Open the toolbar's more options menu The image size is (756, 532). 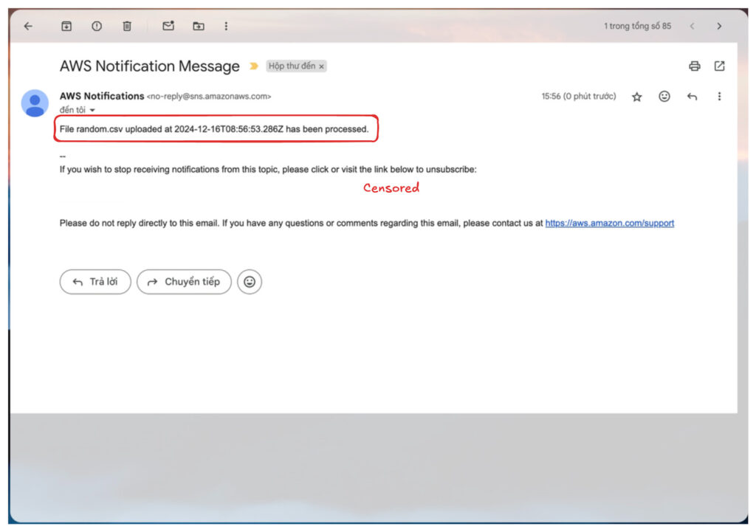[226, 26]
